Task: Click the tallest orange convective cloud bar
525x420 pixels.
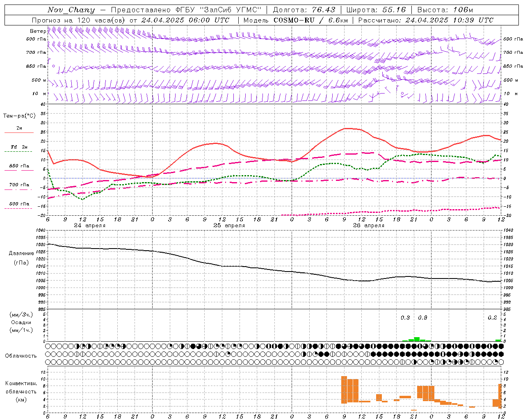Action: 344,390
